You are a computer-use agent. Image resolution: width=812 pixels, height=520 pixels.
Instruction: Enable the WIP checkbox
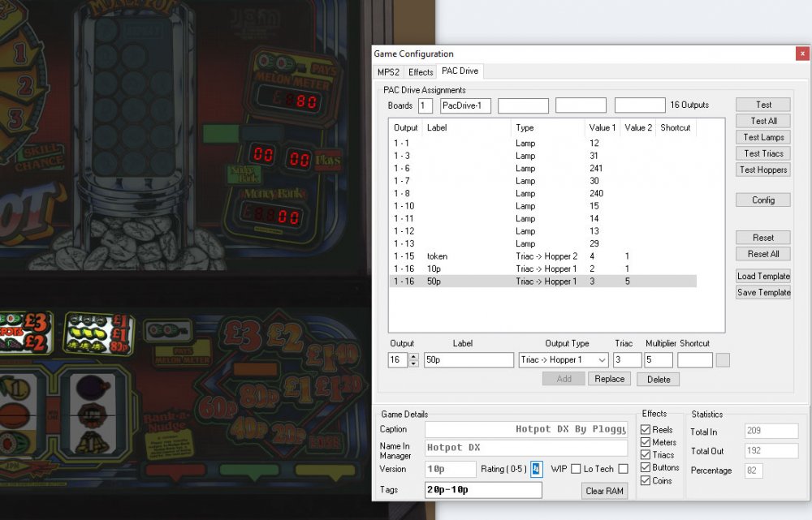(x=576, y=469)
